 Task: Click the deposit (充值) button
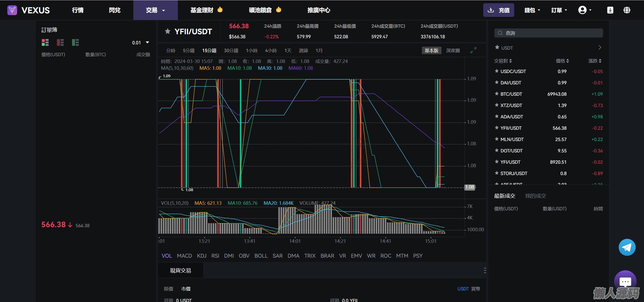498,10
